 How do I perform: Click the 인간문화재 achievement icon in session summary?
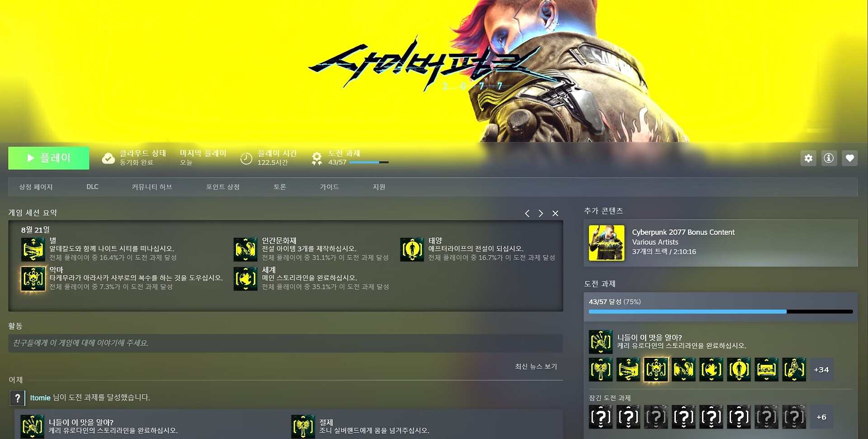245,249
